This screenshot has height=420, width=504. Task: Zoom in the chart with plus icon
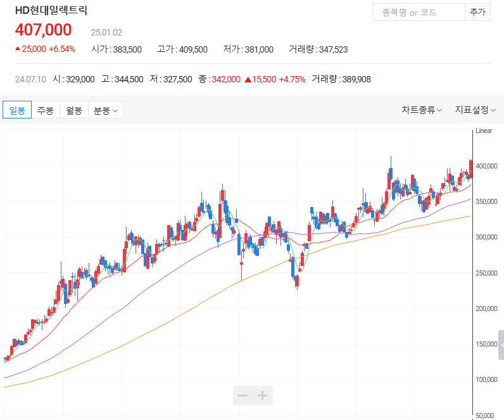263,395
